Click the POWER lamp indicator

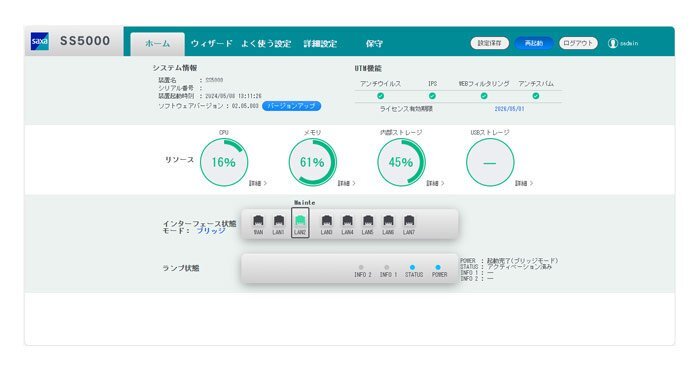point(438,267)
